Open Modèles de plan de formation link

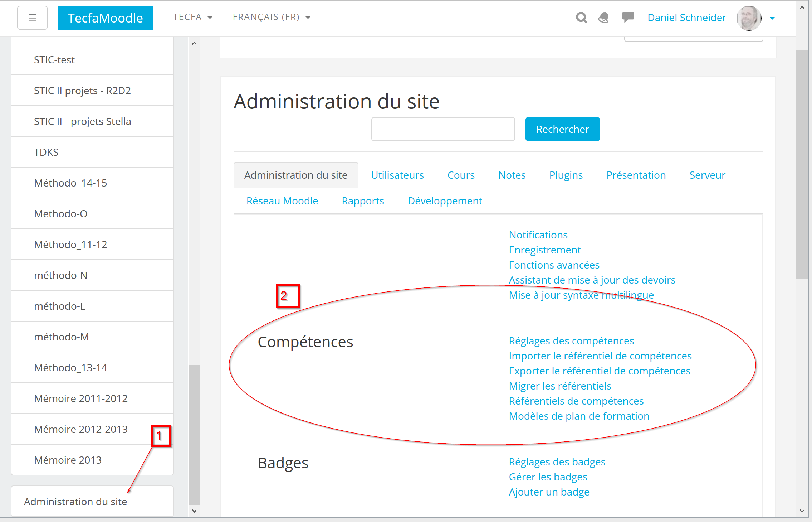(579, 416)
